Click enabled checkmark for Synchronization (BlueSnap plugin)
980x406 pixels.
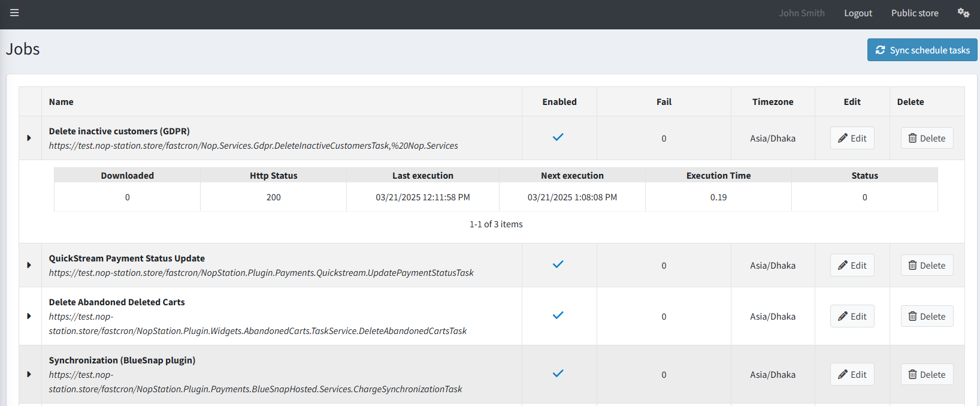tap(558, 374)
